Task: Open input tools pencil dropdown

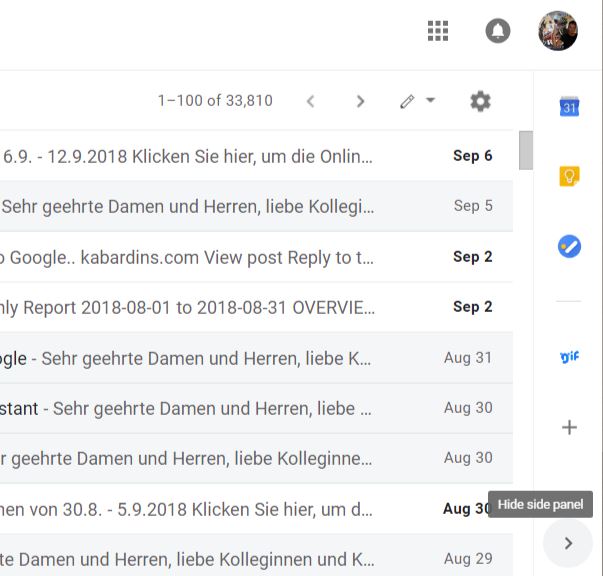Action: [417, 101]
